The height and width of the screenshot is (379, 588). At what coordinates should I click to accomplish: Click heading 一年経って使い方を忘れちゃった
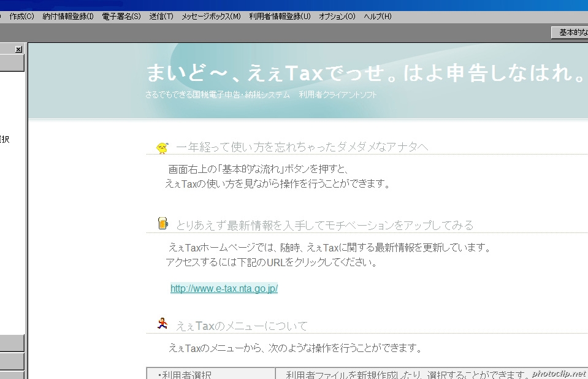click(x=302, y=147)
